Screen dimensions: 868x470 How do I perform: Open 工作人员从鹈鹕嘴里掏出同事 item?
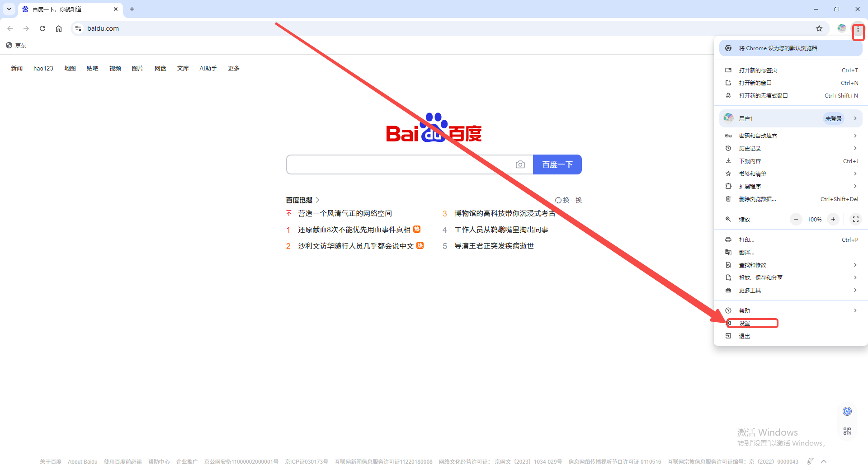point(501,230)
